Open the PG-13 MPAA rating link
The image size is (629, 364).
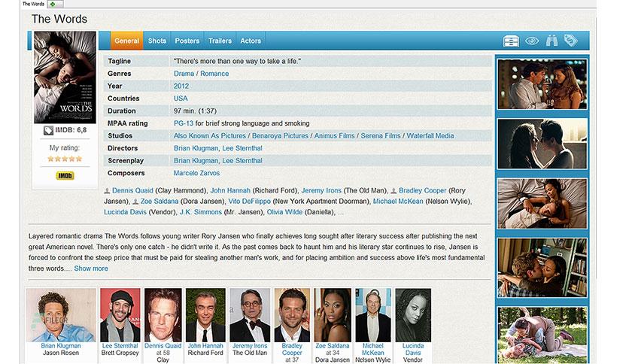coord(184,123)
